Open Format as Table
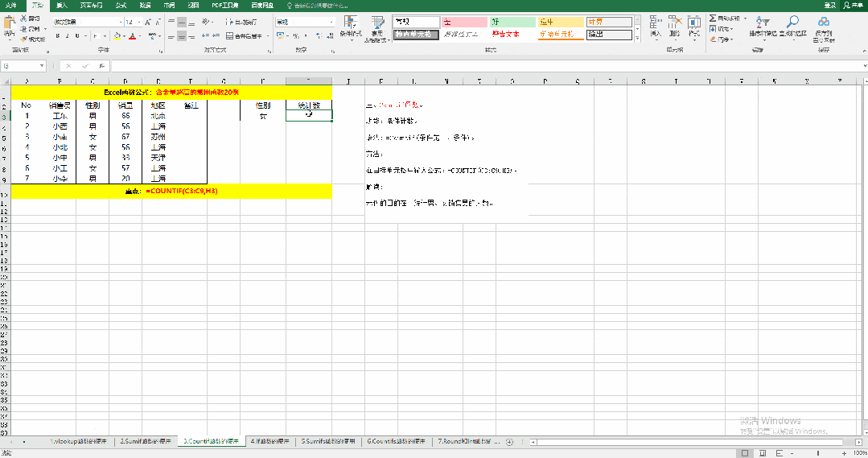868x458 pixels. coord(377,29)
